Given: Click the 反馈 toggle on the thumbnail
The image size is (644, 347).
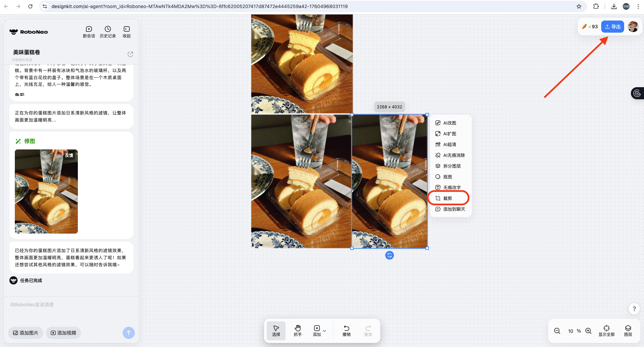Looking at the screenshot, I should point(69,155).
